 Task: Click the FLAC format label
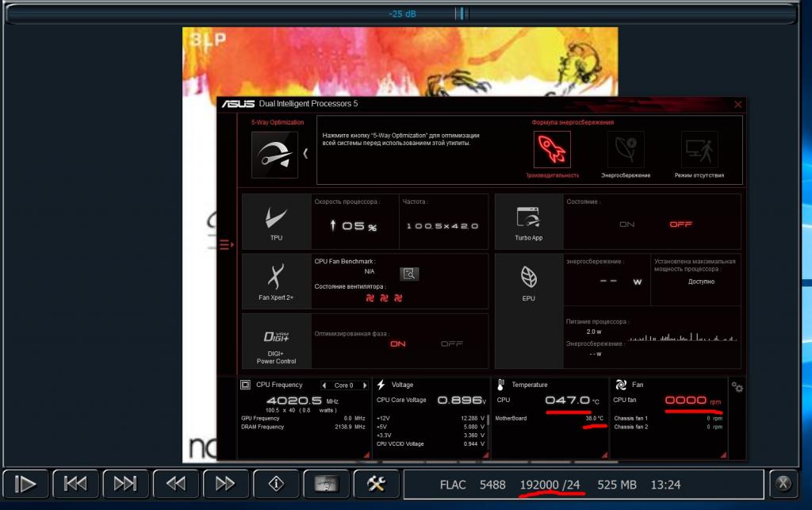click(453, 485)
